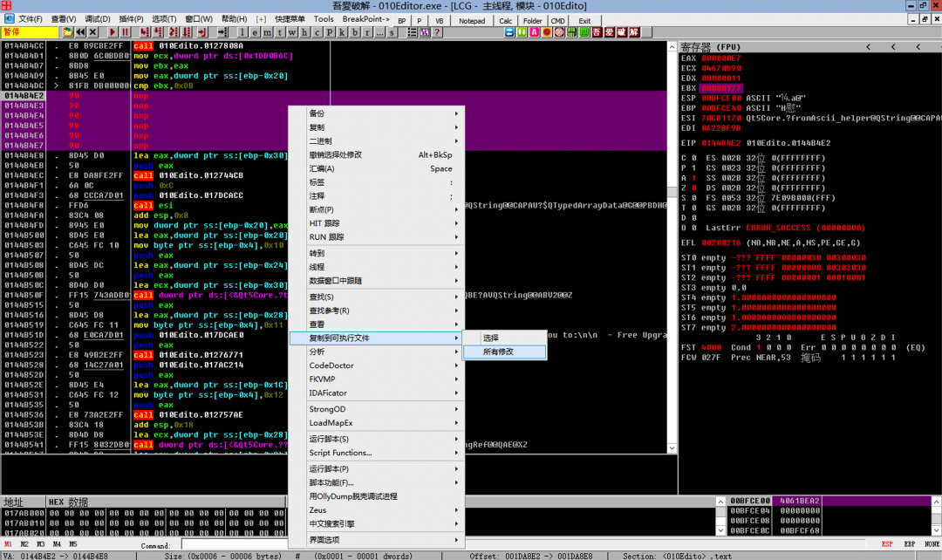Click the red question mark Help icon
Image resolution: width=942 pixels, height=560 pixels.
(x=437, y=32)
